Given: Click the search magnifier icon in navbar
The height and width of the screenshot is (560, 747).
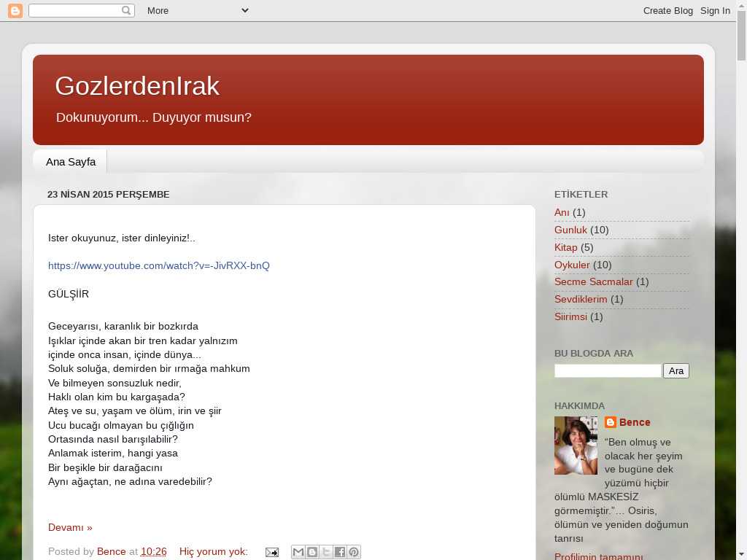Looking at the screenshot, I should coord(126,10).
